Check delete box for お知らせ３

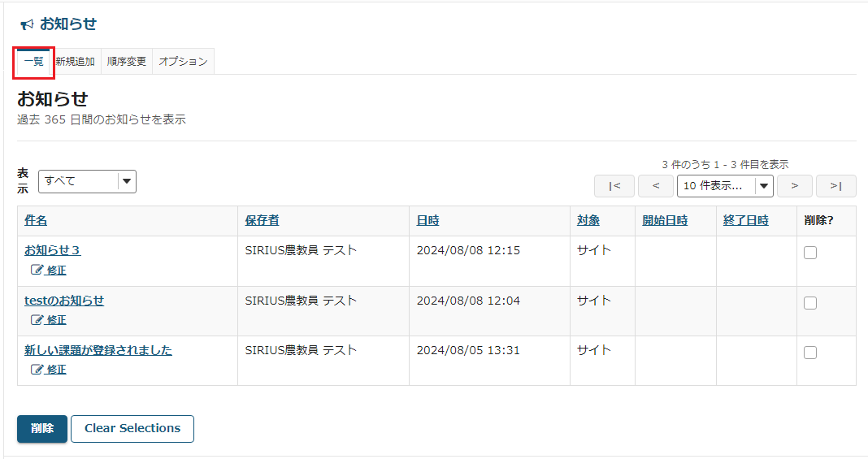[x=809, y=253]
